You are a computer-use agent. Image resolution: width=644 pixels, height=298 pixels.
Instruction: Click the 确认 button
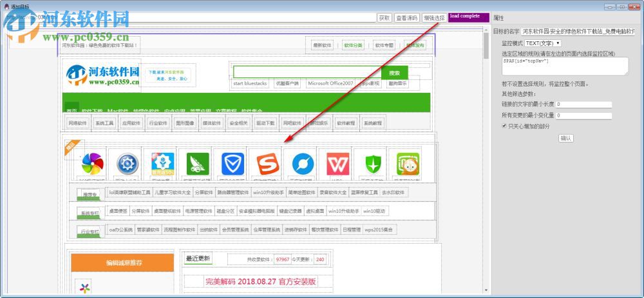point(566,138)
